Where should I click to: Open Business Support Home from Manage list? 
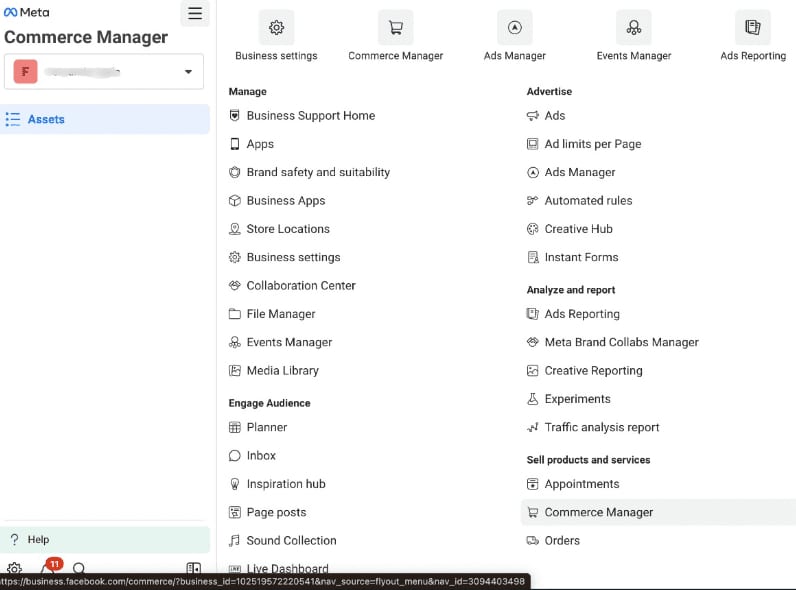[310, 116]
